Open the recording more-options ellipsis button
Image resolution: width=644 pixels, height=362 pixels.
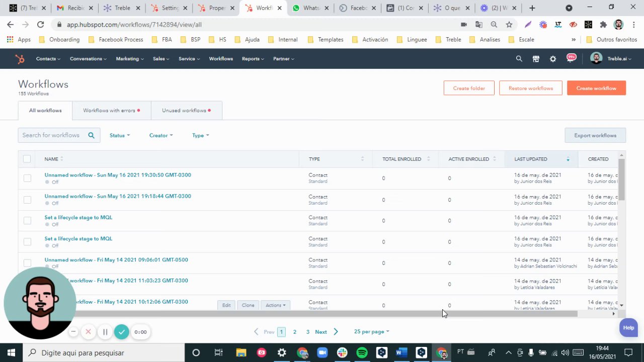click(73, 332)
